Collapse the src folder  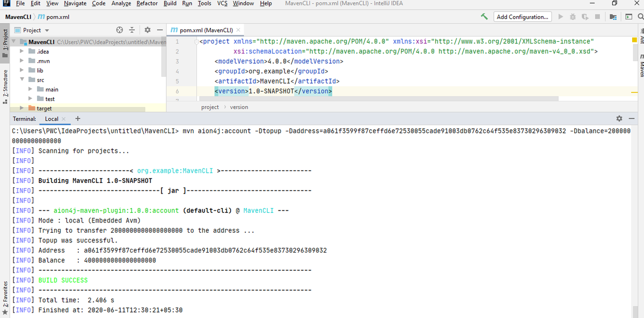point(21,80)
